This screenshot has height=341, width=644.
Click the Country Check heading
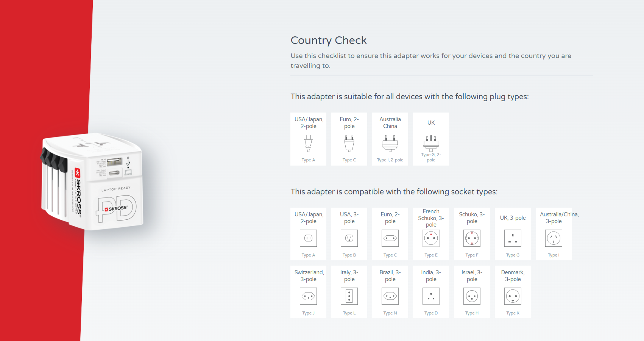tap(328, 40)
